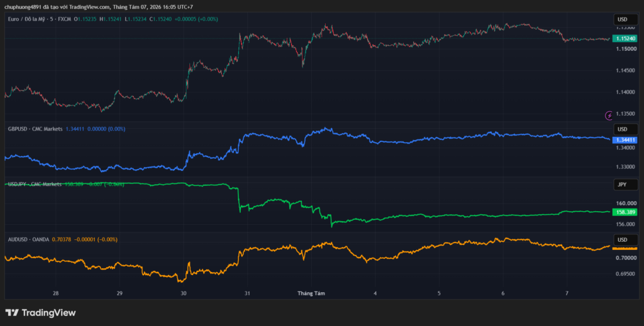The width and height of the screenshot is (644, 326).
Task: Click the Tháng Tám label on time axis
Action: click(311, 293)
